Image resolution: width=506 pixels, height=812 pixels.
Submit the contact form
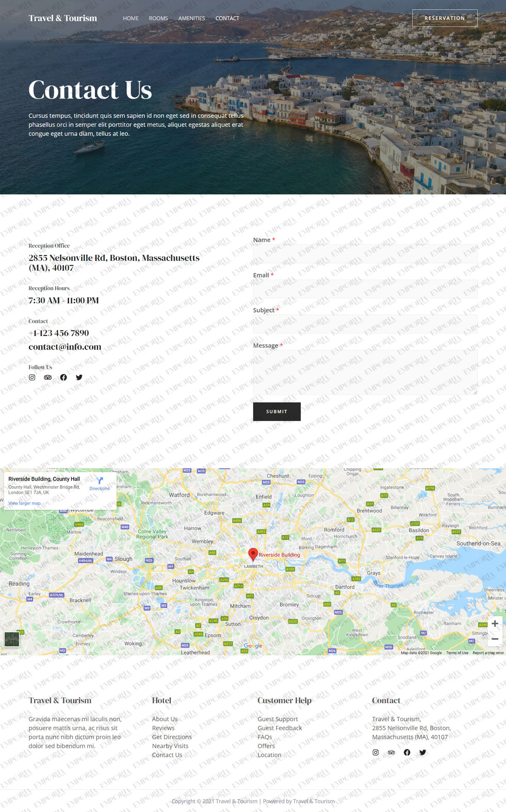(x=277, y=411)
